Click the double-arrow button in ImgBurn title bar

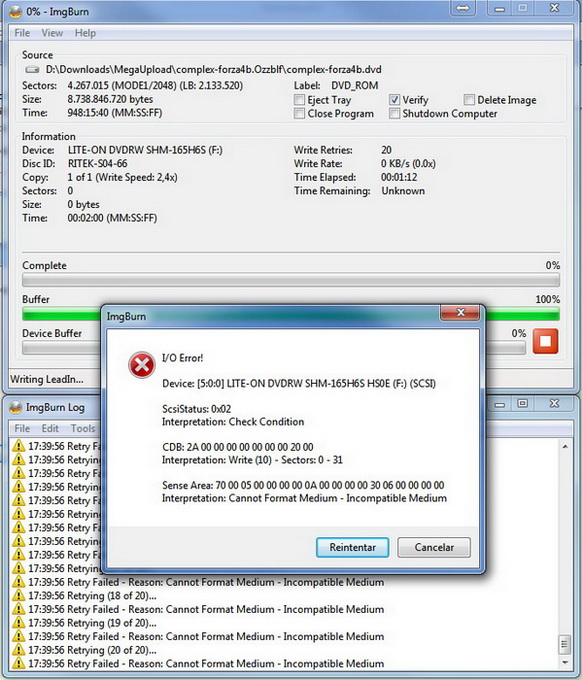point(463,8)
